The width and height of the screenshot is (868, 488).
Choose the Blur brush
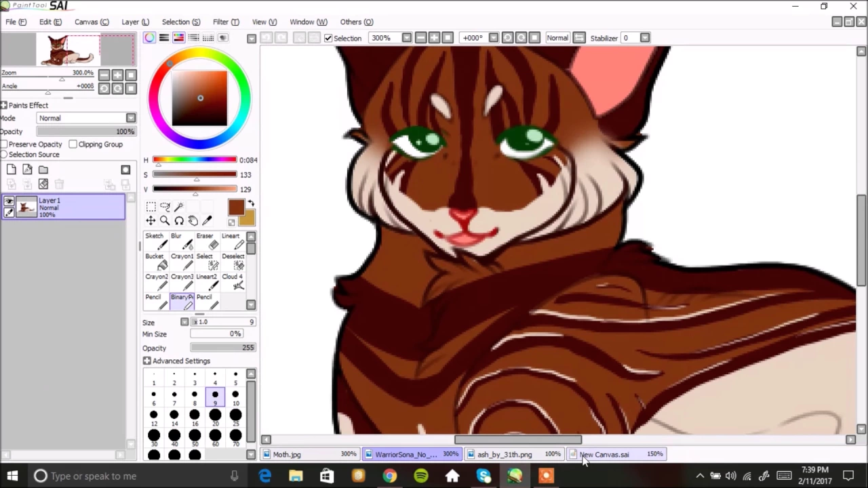coord(181,241)
